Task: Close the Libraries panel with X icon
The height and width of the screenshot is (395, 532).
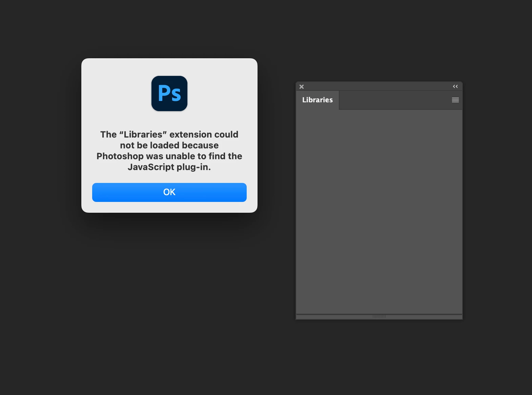Action: point(302,87)
